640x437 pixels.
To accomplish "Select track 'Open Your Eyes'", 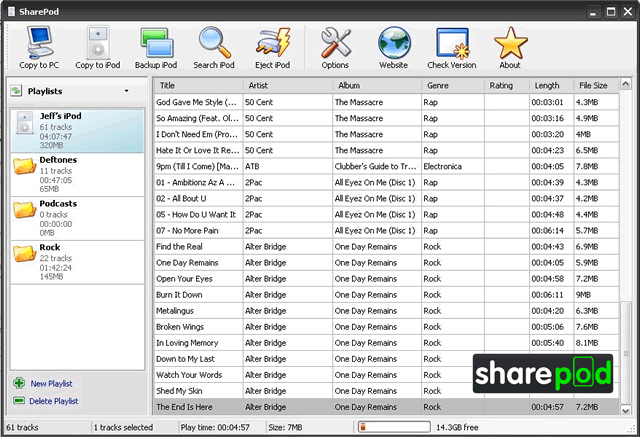I will [184, 279].
